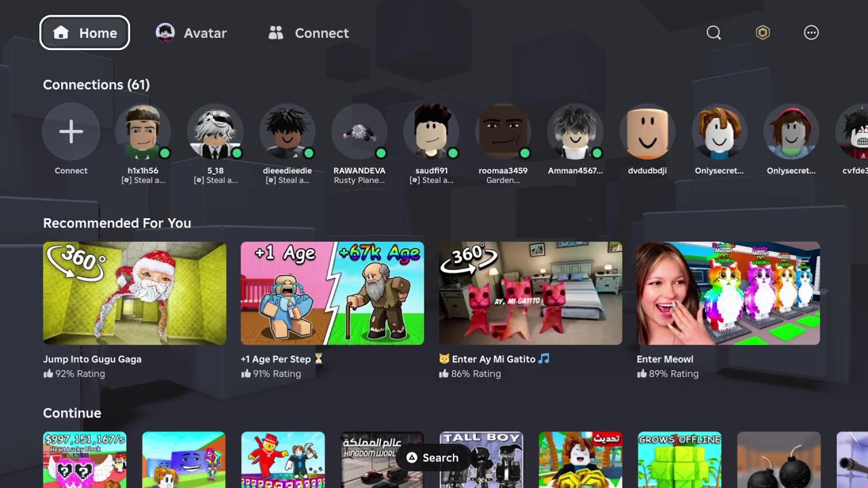Click the "Enter Meowl" title
The width and height of the screenshot is (868, 488).
665,359
